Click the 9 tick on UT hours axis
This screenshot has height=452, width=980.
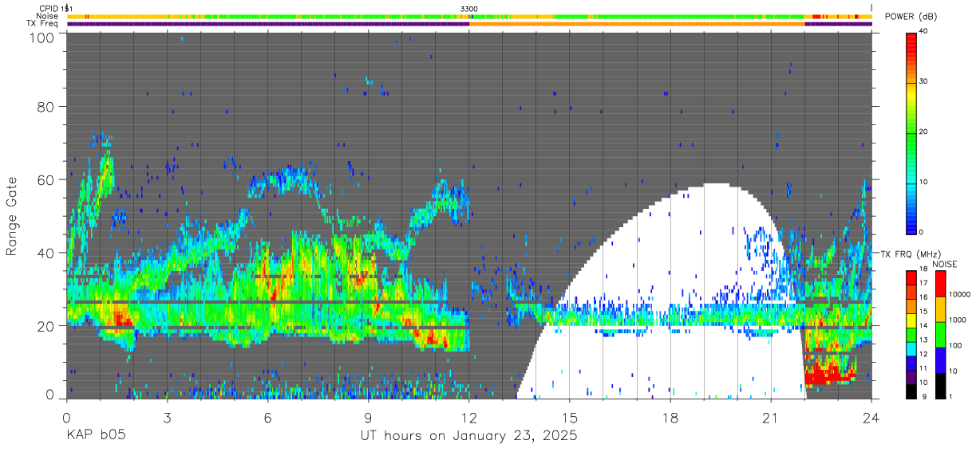tap(369, 417)
